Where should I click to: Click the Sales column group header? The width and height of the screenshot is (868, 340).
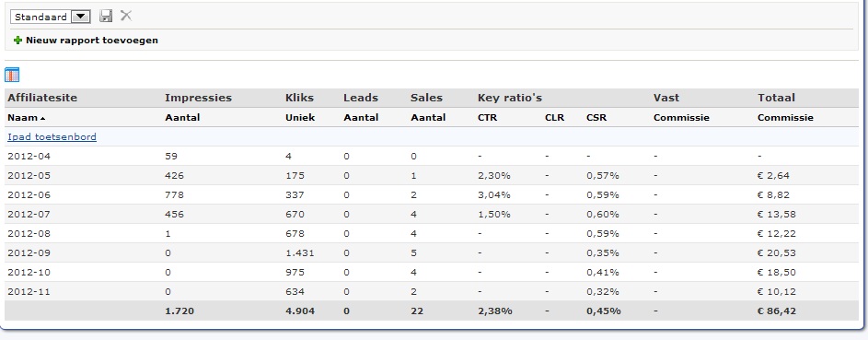click(427, 98)
